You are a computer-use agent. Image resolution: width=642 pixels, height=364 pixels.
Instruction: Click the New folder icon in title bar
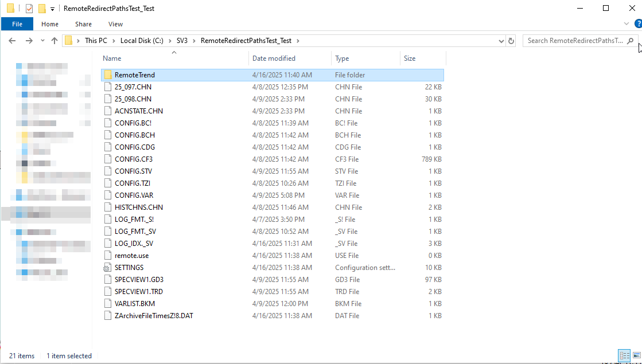pyautogui.click(x=42, y=9)
